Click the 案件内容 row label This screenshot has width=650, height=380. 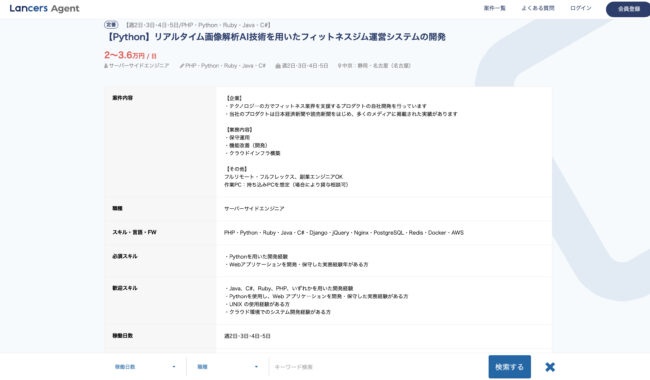pyautogui.click(x=122, y=98)
